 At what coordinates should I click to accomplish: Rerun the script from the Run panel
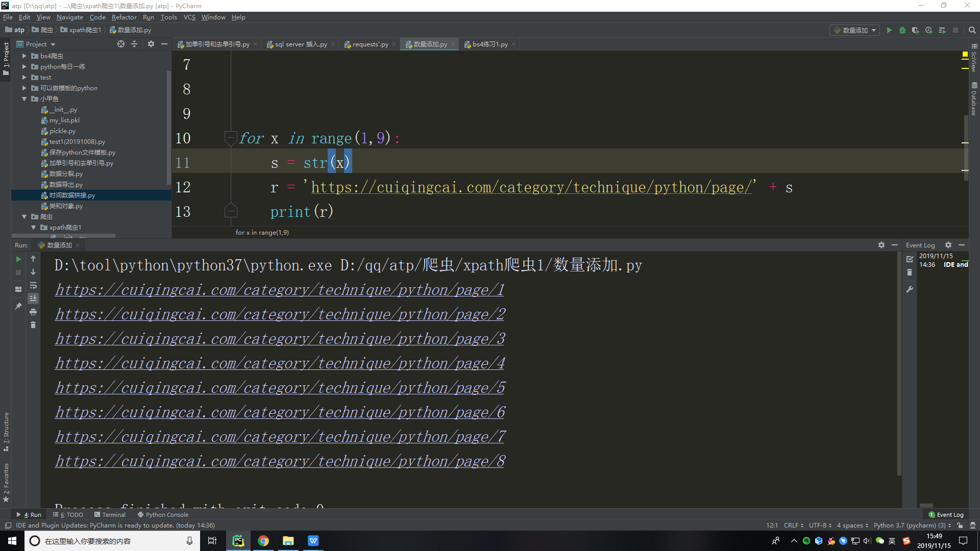(x=18, y=259)
